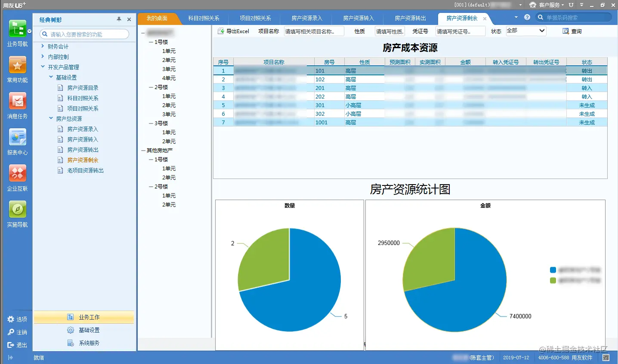618x364 pixels.
Task: Click the QR code icon in status bar
Action: click(606, 358)
